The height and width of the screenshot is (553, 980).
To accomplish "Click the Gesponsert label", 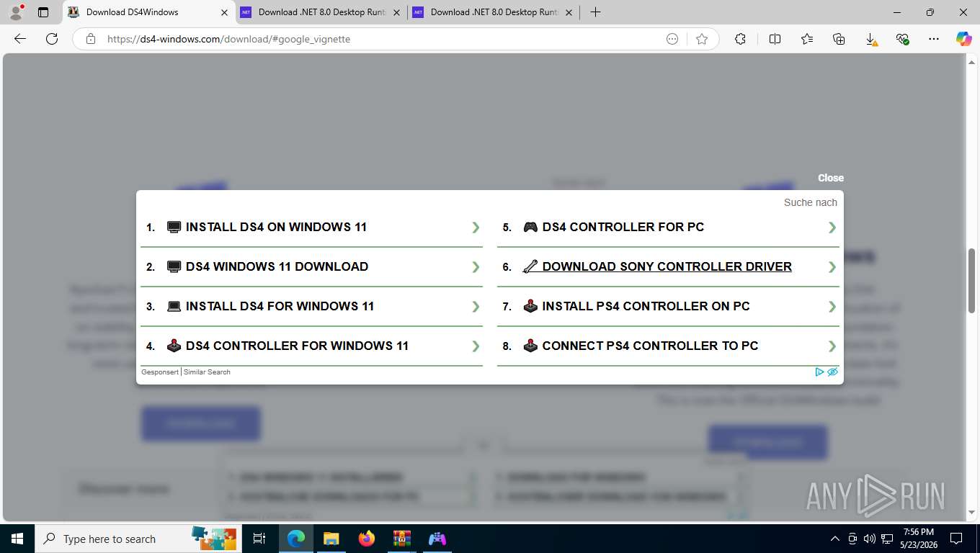I will [x=160, y=372].
